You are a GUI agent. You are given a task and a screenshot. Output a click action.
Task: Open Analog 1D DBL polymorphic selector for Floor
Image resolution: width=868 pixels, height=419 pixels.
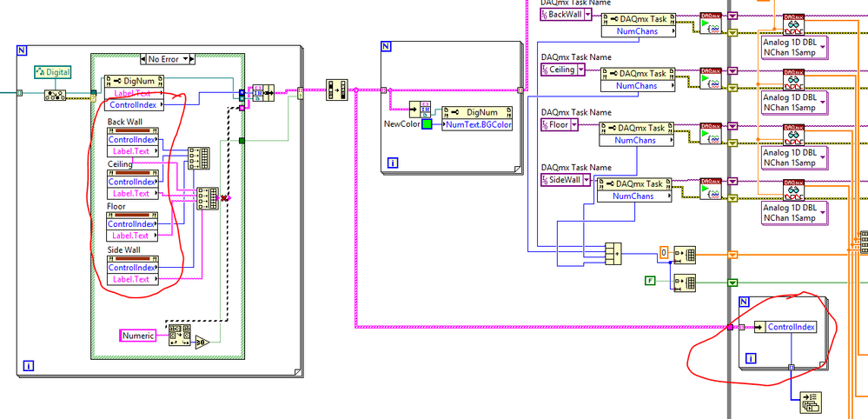824,157
